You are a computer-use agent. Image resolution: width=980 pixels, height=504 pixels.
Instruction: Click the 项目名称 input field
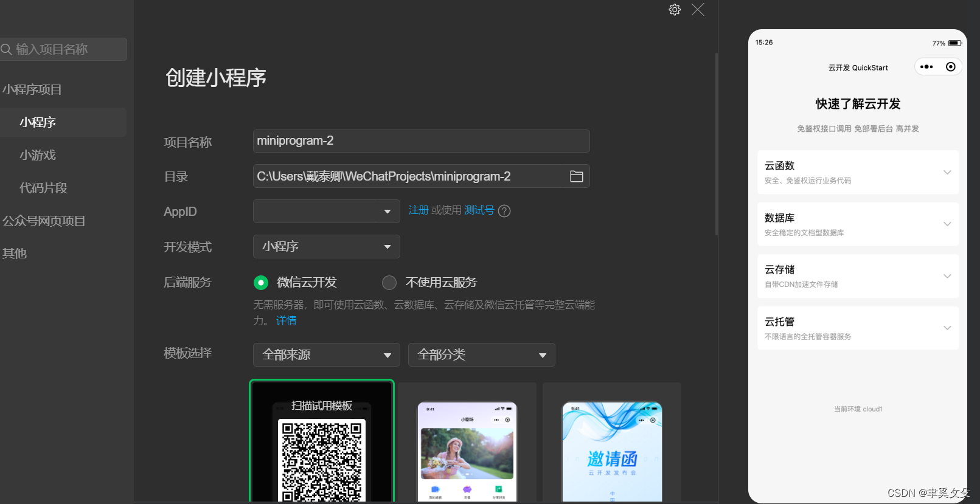(x=422, y=141)
